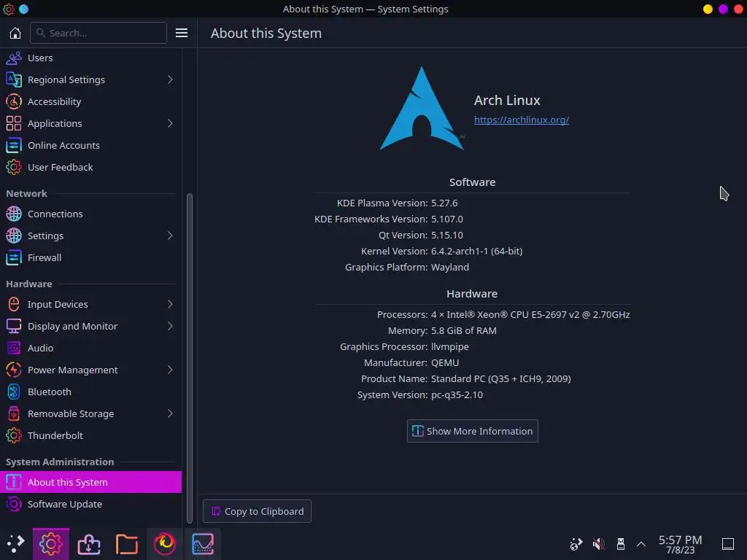Click Show More Information button

pyautogui.click(x=472, y=431)
